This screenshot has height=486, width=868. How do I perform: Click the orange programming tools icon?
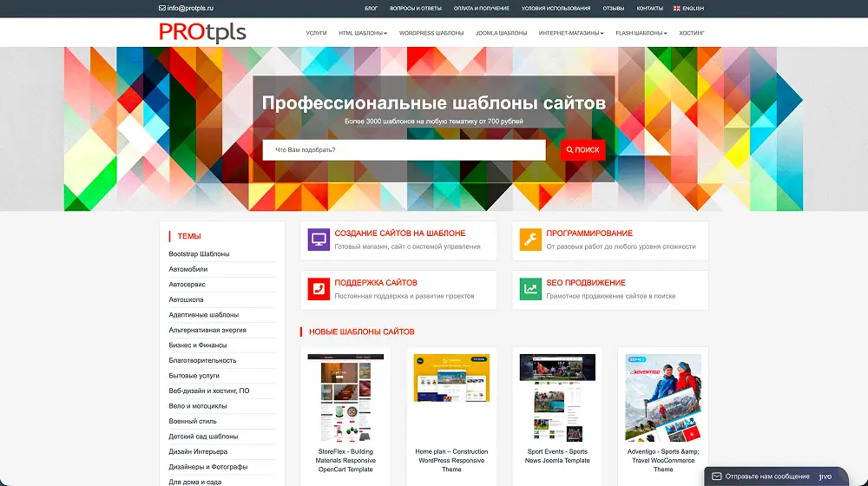[x=530, y=240]
